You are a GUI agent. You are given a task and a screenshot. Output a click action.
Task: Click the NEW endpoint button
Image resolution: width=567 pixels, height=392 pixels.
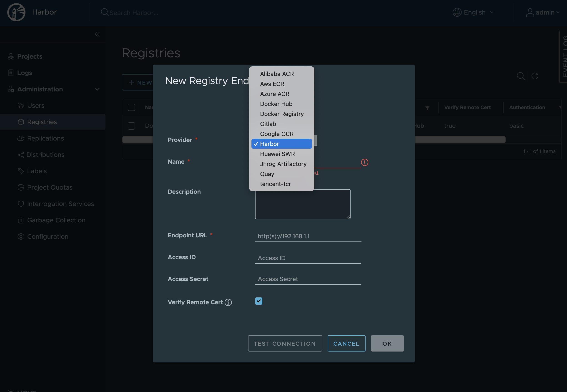click(x=138, y=83)
